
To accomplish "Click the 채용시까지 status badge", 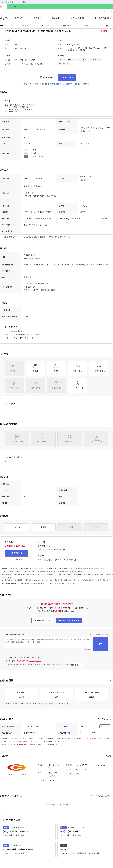I will [x=103, y=31].
